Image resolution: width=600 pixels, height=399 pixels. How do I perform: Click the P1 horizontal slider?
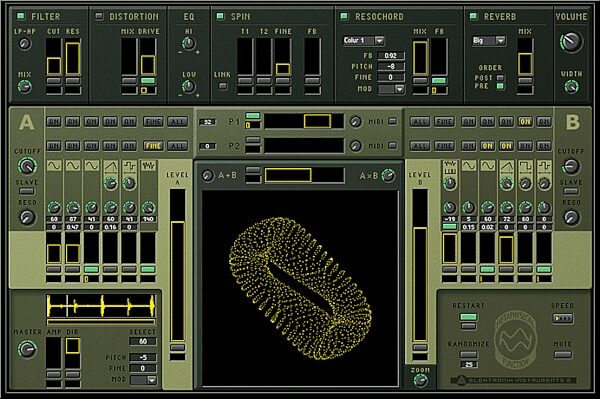304,121
